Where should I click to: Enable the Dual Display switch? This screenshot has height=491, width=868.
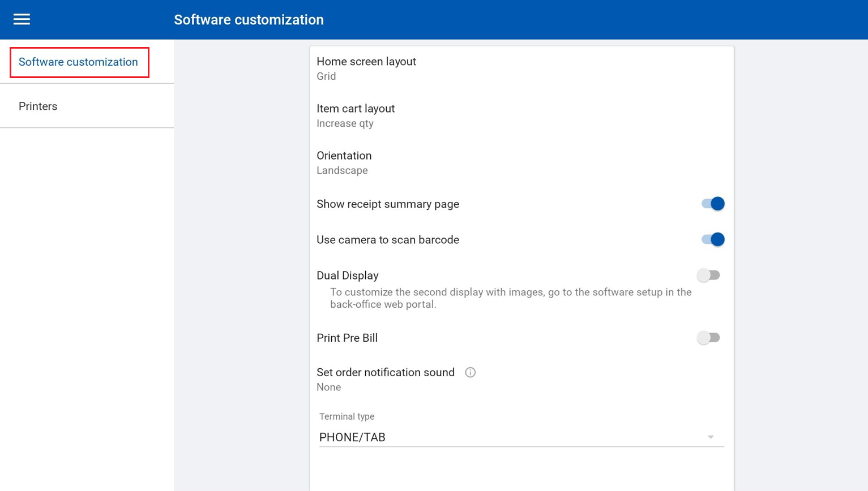point(708,275)
